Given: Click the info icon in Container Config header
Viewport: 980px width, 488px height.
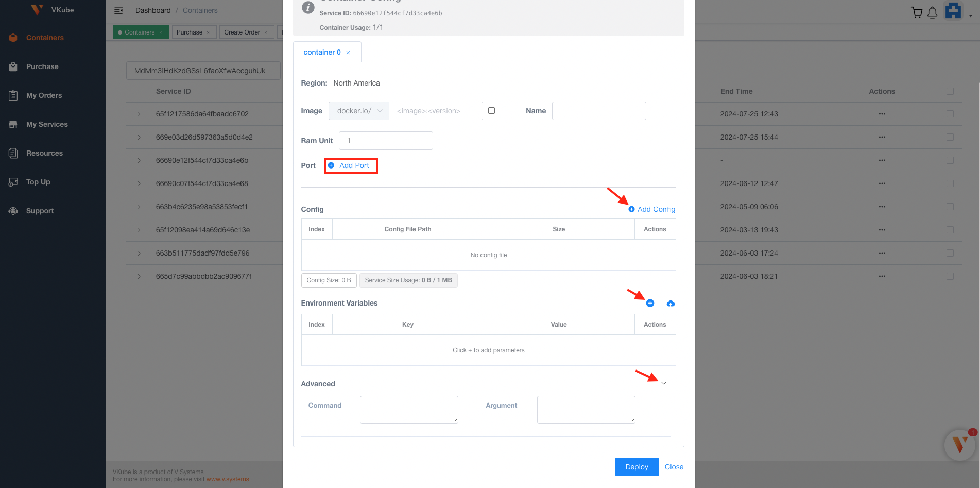Looking at the screenshot, I should pyautogui.click(x=308, y=7).
